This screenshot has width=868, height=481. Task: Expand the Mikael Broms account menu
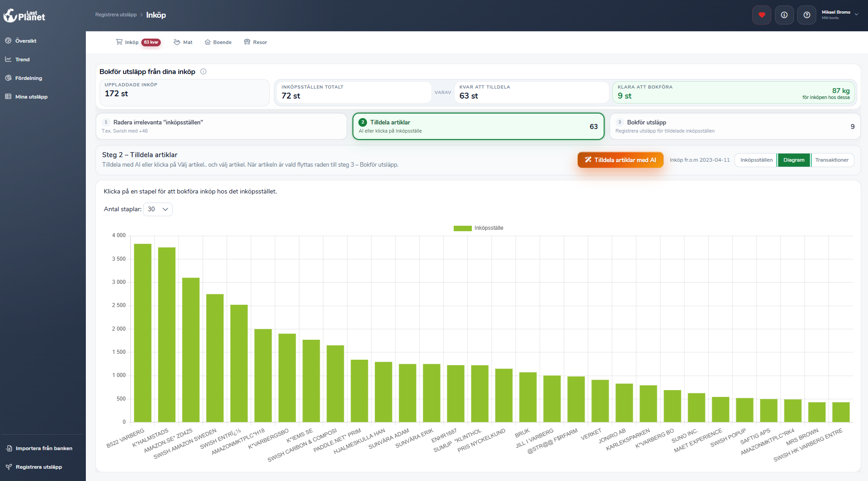pos(840,15)
